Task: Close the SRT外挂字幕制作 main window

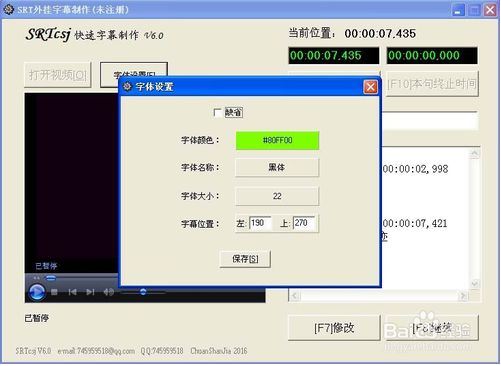Action: (x=490, y=10)
